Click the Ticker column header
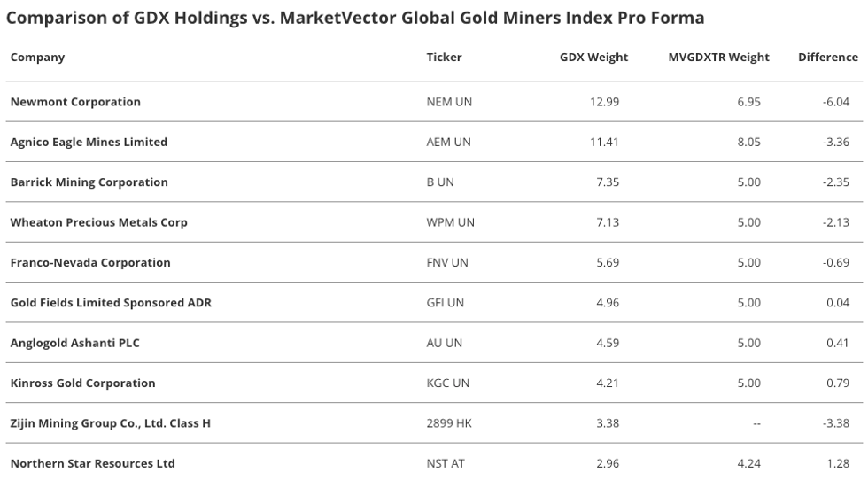 (444, 58)
